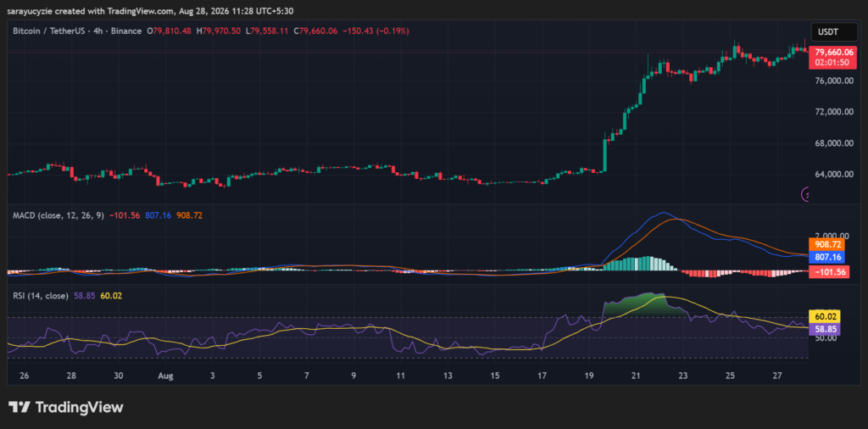Click the 17 label on the date axis

[542, 376]
